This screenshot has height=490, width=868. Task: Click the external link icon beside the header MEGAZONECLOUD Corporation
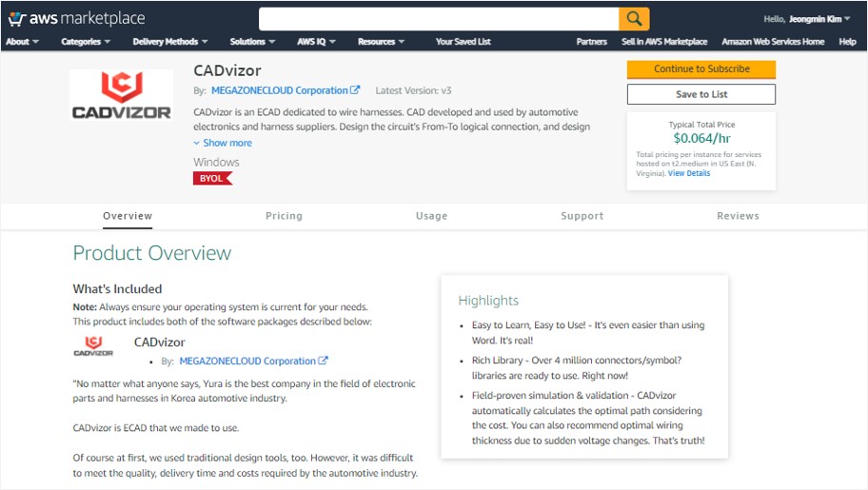tap(355, 89)
